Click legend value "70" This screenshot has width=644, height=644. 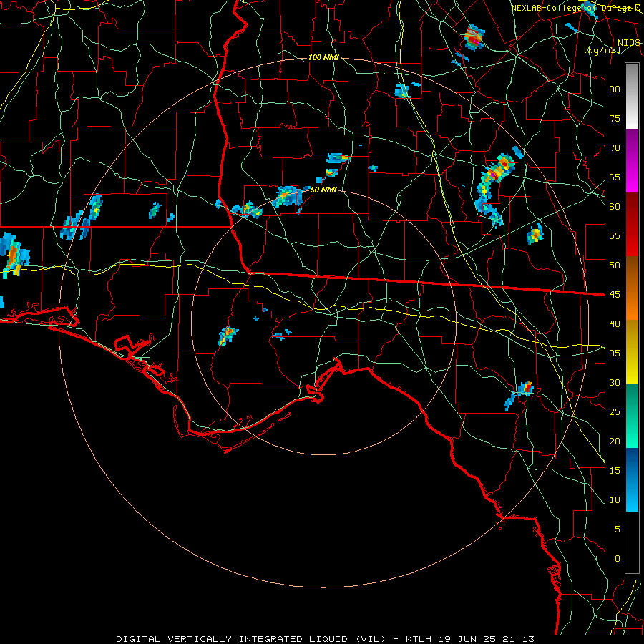(x=615, y=148)
